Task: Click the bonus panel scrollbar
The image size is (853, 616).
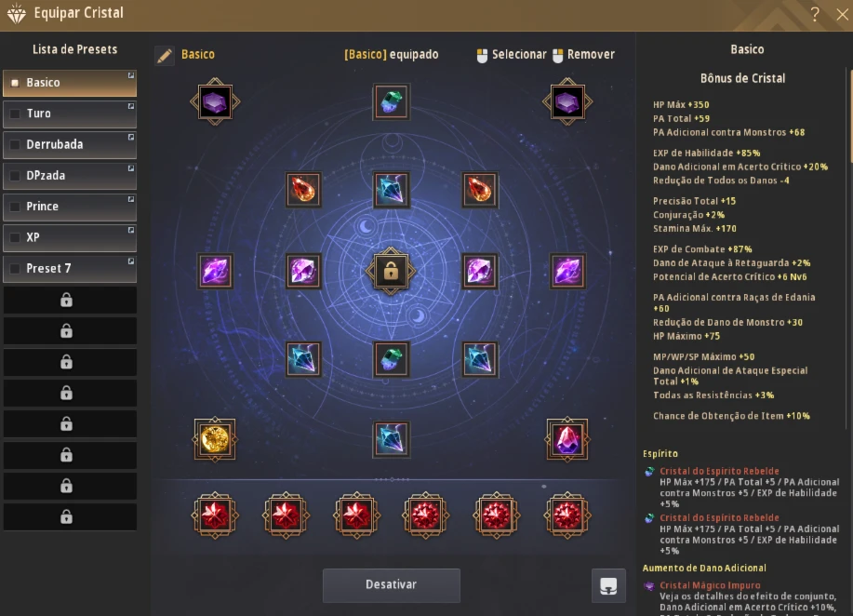Action: (x=849, y=114)
